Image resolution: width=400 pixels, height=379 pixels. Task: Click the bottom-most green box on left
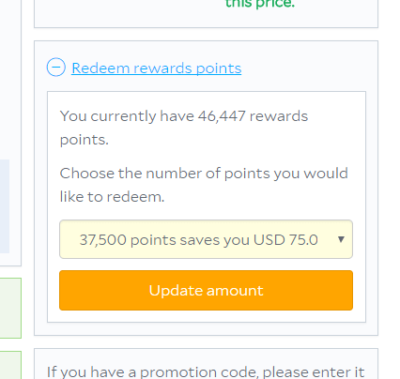coord(11,365)
